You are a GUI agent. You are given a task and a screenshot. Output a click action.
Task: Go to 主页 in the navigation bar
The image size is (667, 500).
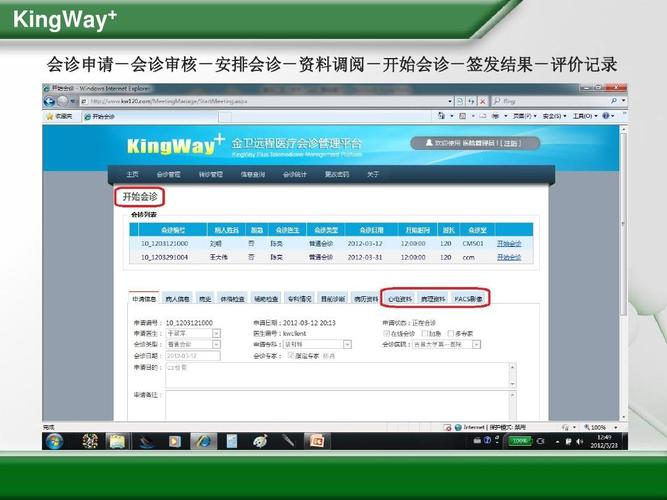tap(132, 174)
